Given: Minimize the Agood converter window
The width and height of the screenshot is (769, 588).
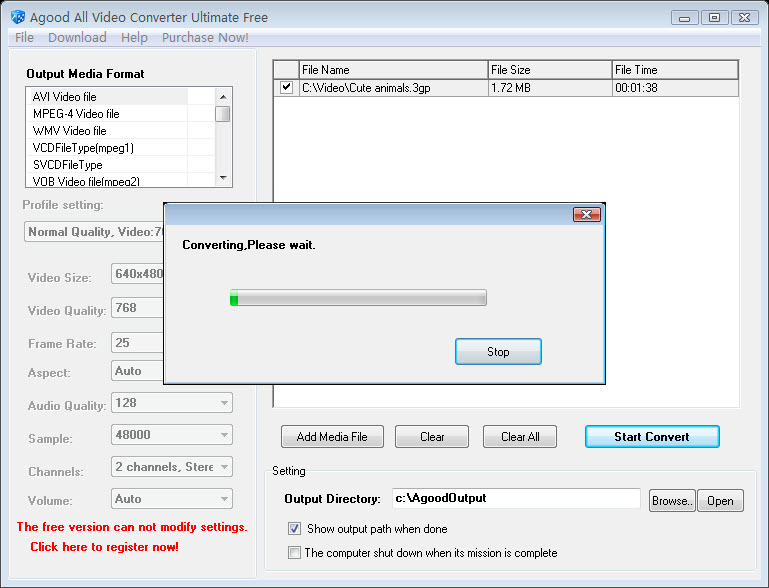Looking at the screenshot, I should tap(685, 18).
